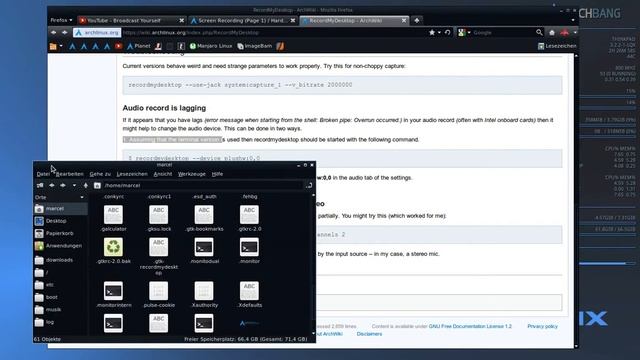
Task: Click the /home/marcel path field
Action: [202, 185]
